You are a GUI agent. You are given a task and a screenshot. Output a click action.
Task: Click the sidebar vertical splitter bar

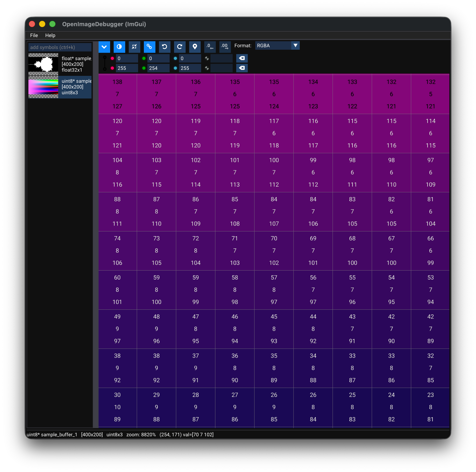click(96, 234)
